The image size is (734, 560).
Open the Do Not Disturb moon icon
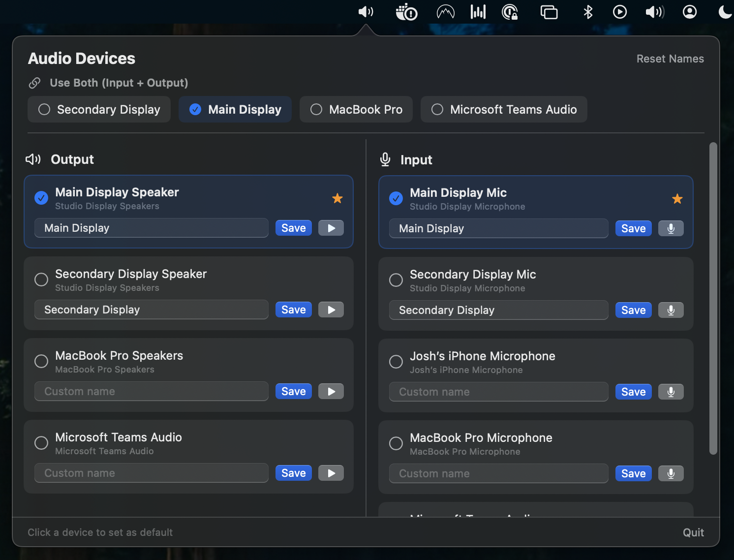(726, 12)
